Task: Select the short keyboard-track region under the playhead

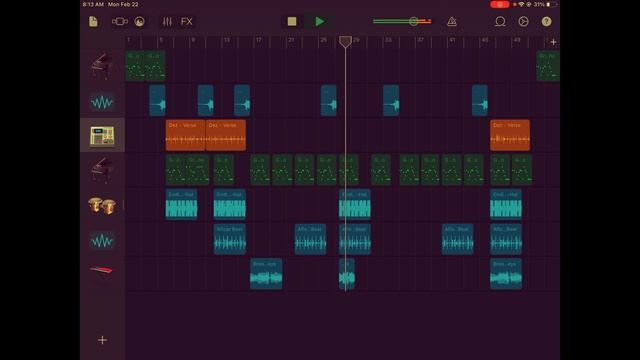Action: click(x=347, y=274)
